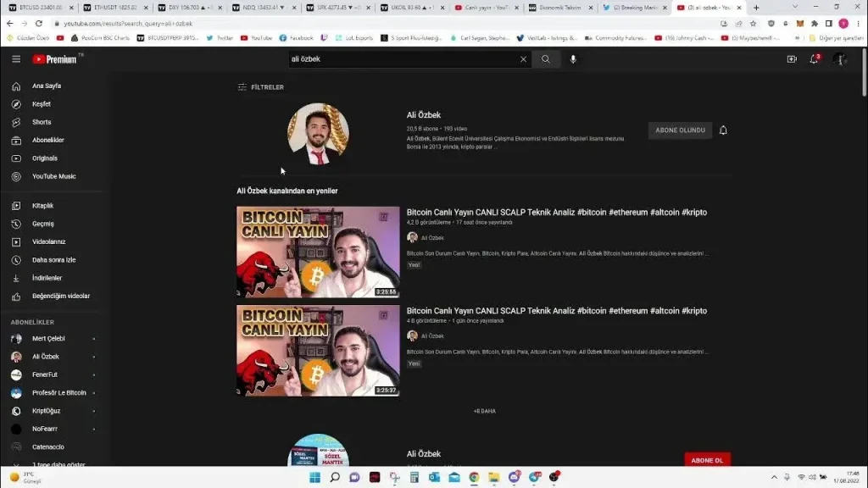Click the ali özbek search input field
This screenshot has height=488, width=868.
pos(403,59)
